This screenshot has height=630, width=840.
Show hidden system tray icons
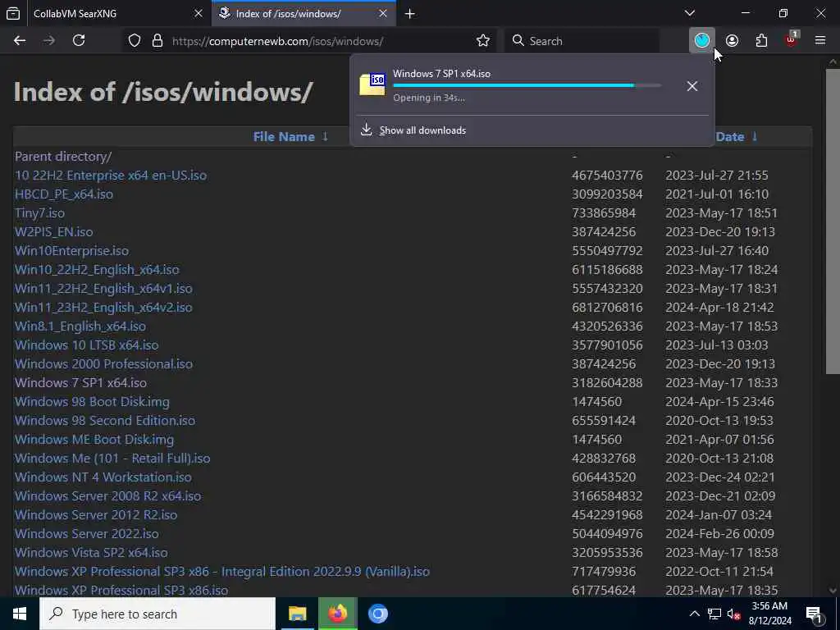tap(694, 614)
